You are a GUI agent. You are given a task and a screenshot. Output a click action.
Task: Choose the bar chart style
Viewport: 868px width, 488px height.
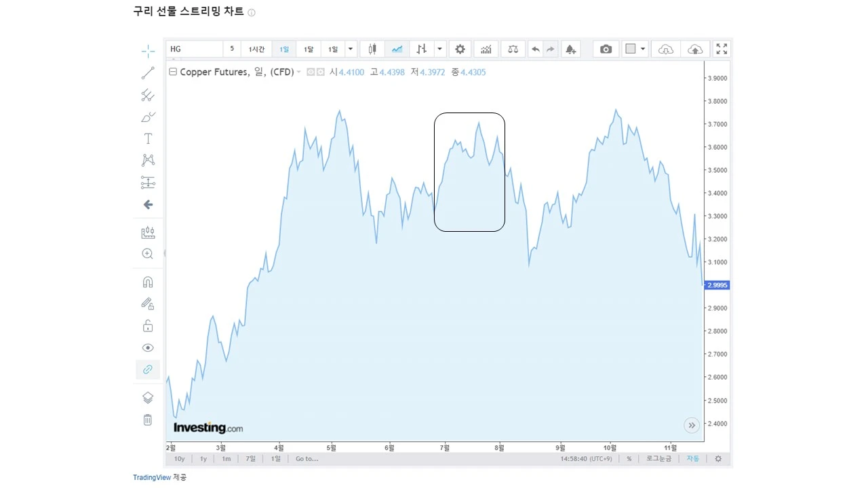coord(422,49)
